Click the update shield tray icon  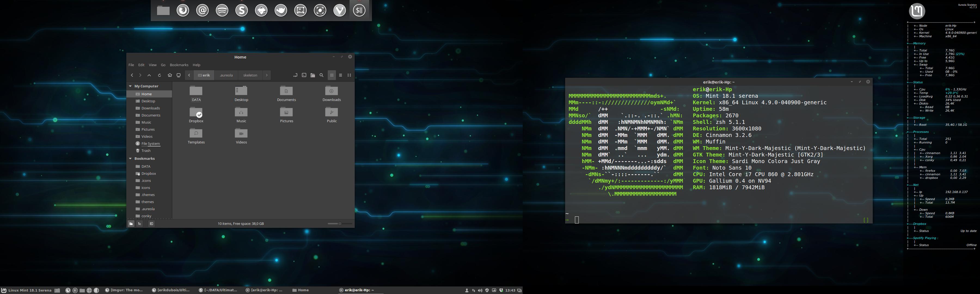[x=487, y=290]
